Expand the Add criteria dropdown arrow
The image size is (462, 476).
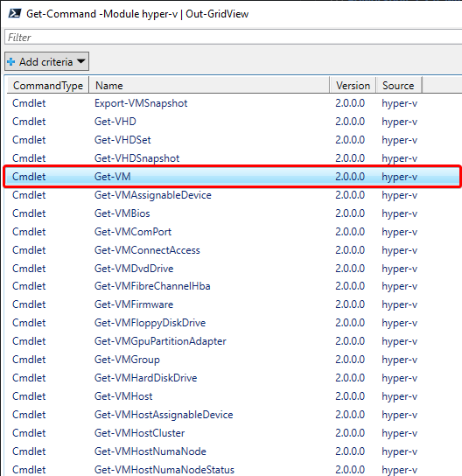[x=80, y=61]
